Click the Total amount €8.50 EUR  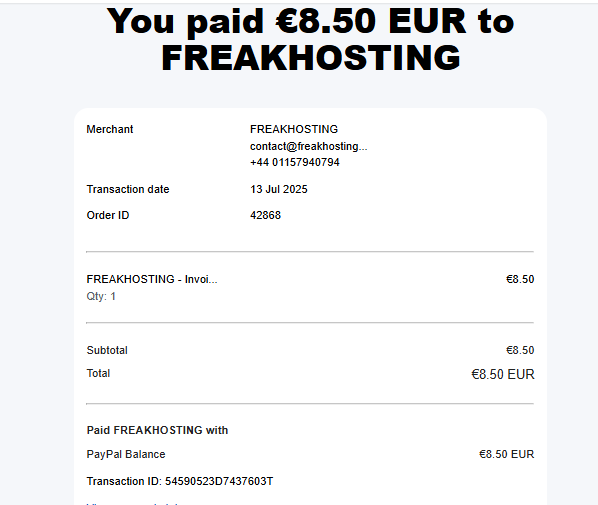coord(503,374)
